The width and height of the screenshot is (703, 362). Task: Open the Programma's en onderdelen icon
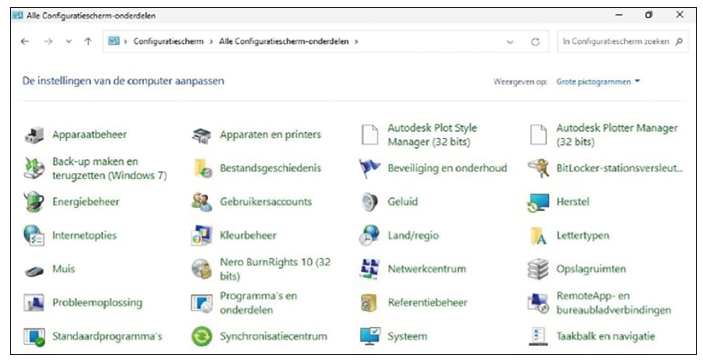[201, 303]
